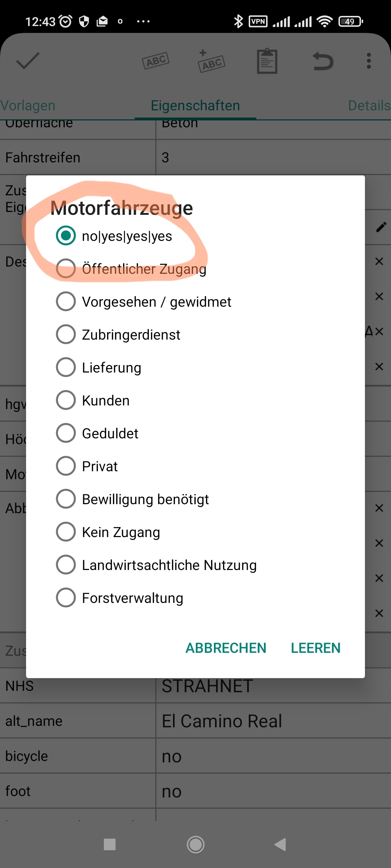Tap the add ABC tag icon
The width and height of the screenshot is (391, 868).
pyautogui.click(x=211, y=61)
